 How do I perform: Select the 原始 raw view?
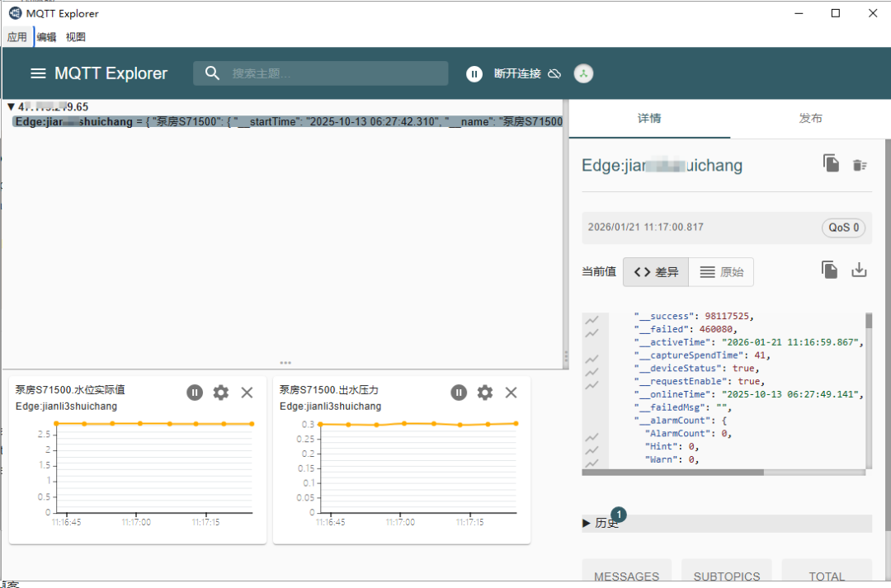tap(721, 272)
